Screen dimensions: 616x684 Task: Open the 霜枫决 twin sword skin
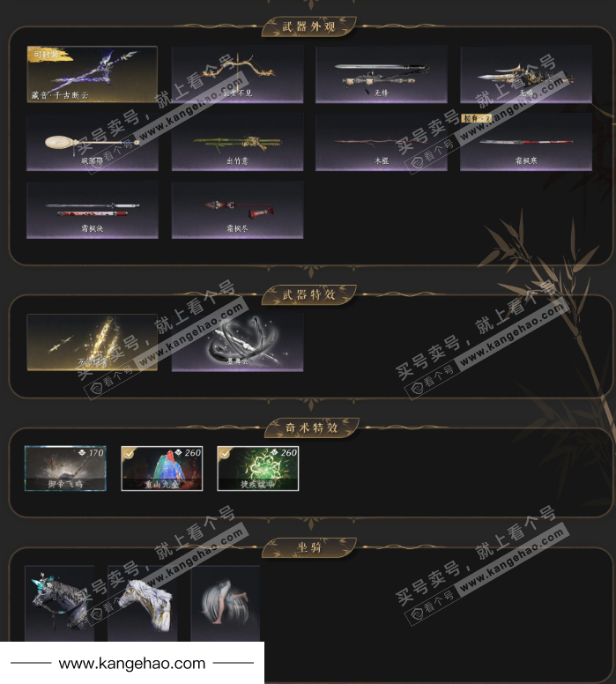click(x=92, y=210)
